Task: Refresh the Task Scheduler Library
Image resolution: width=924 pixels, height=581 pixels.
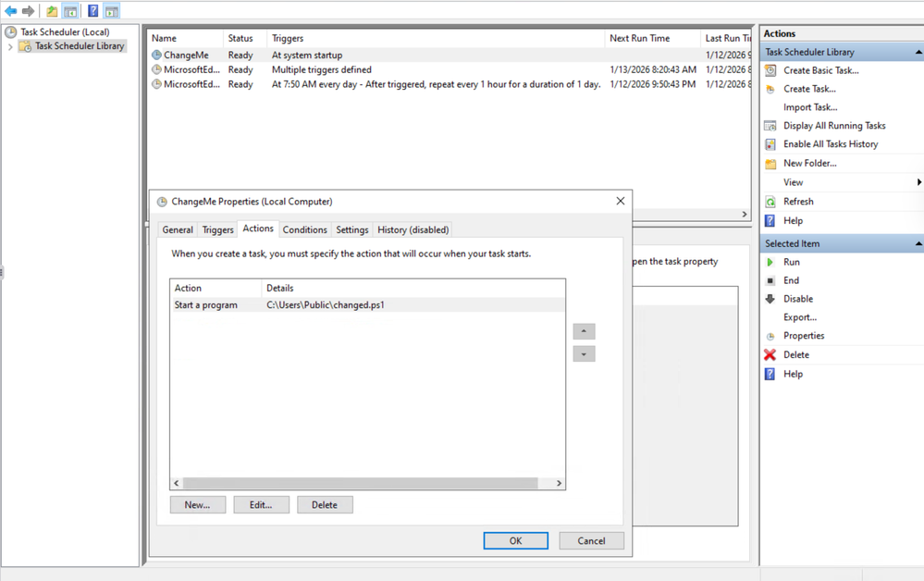Action: point(797,202)
